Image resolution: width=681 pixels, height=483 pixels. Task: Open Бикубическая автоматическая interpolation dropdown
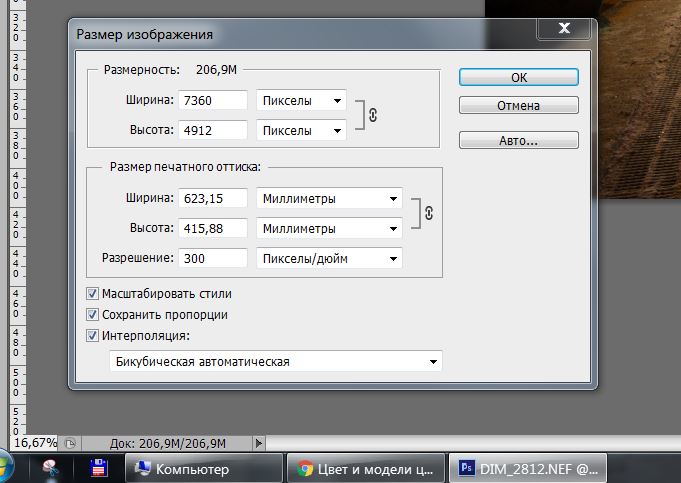276,361
